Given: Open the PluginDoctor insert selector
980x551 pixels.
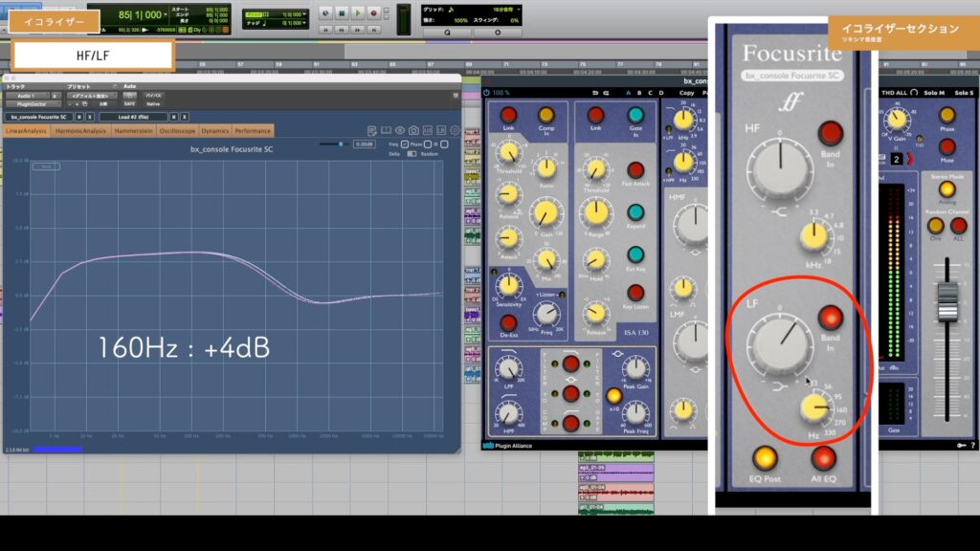Looking at the screenshot, I should pyautogui.click(x=32, y=104).
